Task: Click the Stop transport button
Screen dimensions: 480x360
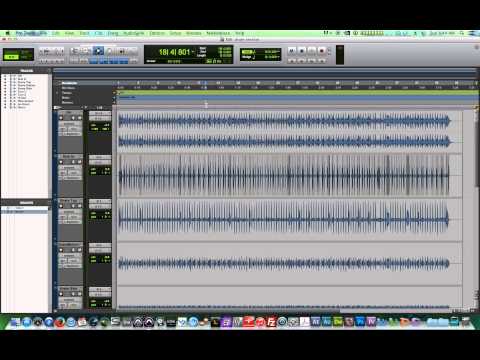Action: tap(302, 51)
